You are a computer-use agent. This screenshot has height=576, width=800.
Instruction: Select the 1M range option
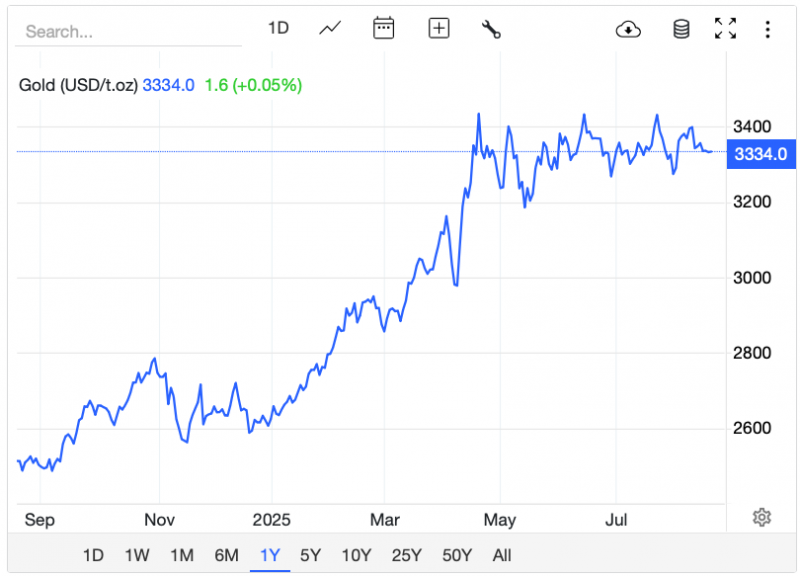(x=181, y=555)
